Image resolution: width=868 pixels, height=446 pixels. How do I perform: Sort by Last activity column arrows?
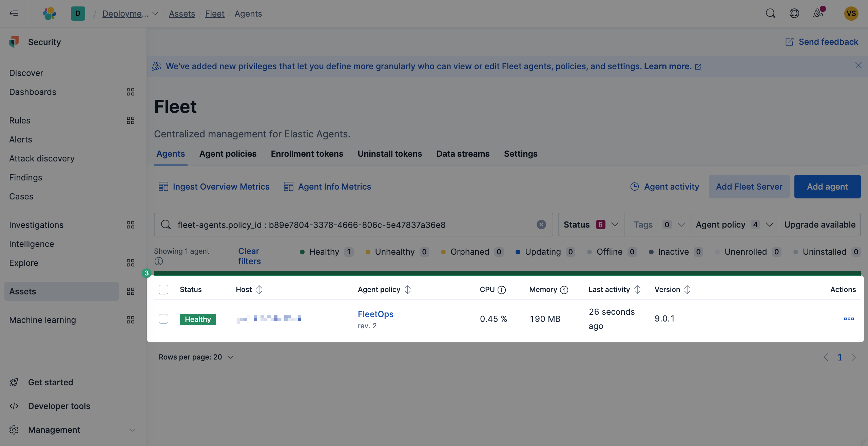[637, 290]
